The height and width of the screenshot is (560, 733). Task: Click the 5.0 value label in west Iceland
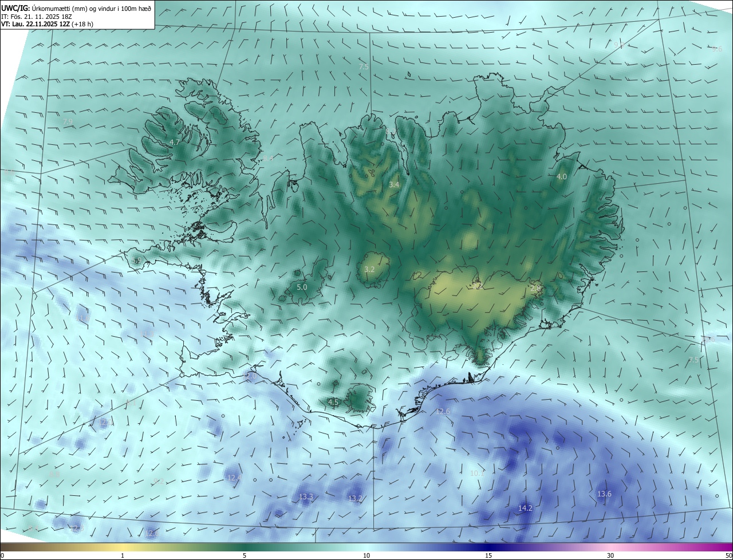click(302, 287)
